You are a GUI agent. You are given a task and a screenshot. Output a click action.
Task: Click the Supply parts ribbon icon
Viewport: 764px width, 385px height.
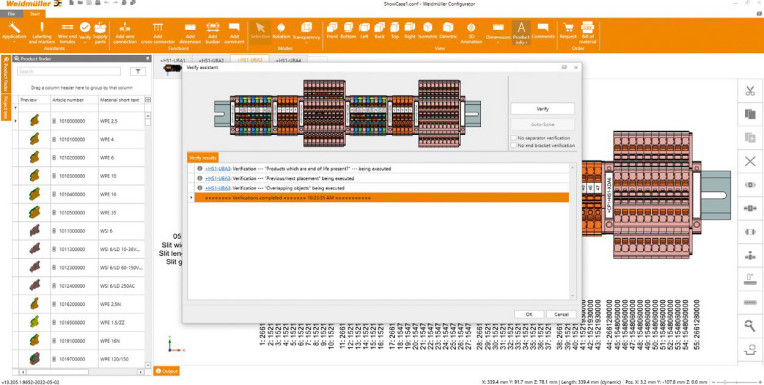click(100, 33)
